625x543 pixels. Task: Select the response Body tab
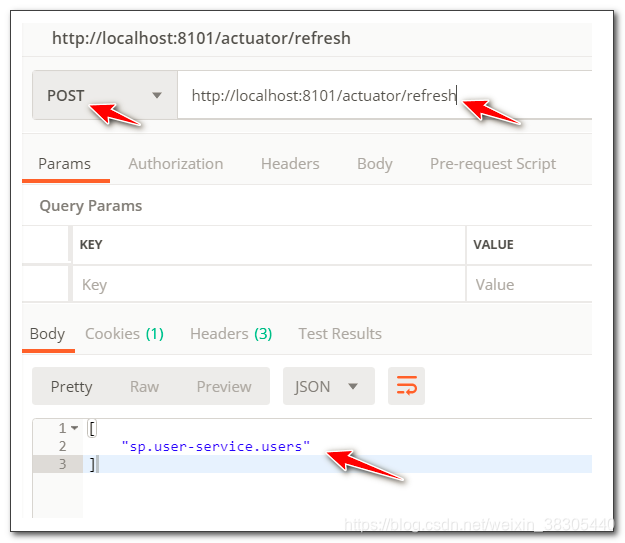47,334
